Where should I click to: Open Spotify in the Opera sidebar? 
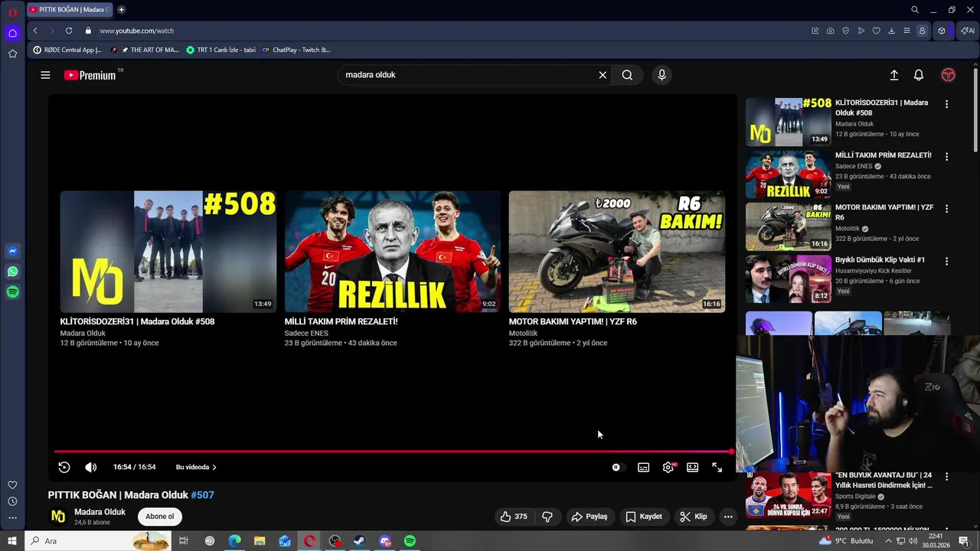[x=12, y=292]
